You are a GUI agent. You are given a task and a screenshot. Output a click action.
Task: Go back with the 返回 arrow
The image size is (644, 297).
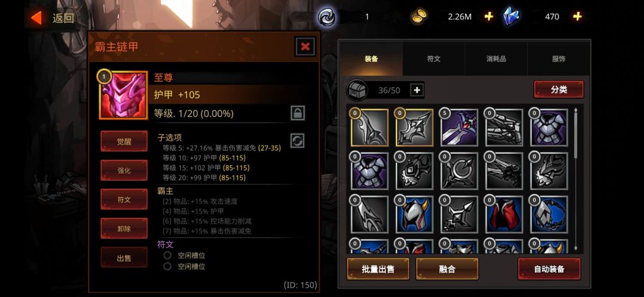pyautogui.click(x=52, y=18)
